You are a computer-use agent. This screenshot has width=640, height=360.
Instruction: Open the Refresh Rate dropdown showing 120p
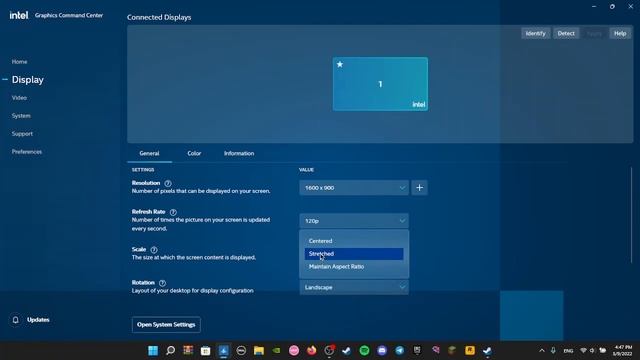click(x=354, y=221)
